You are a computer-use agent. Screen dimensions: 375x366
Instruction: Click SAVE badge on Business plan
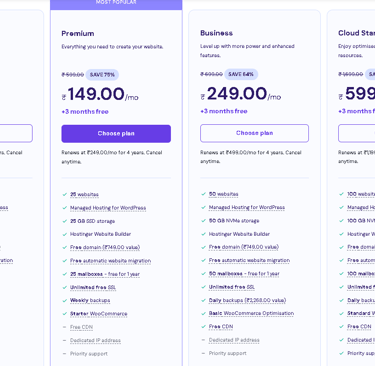click(241, 74)
